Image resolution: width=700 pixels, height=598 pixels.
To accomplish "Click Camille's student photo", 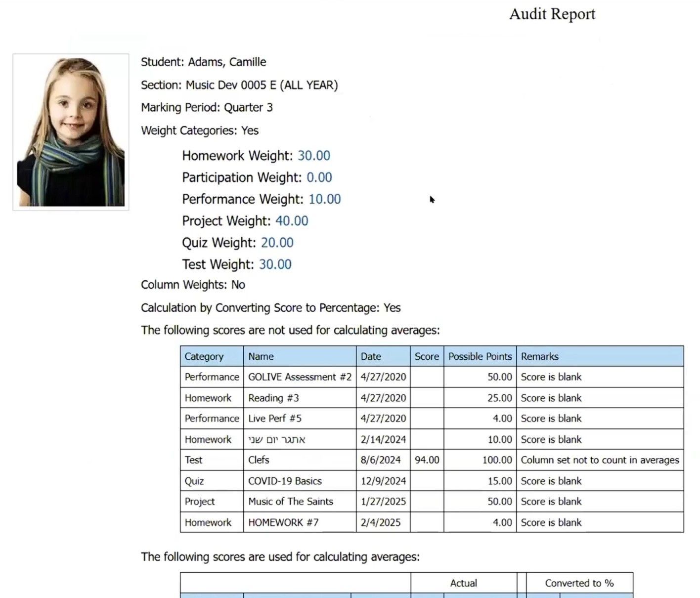I will point(70,131).
